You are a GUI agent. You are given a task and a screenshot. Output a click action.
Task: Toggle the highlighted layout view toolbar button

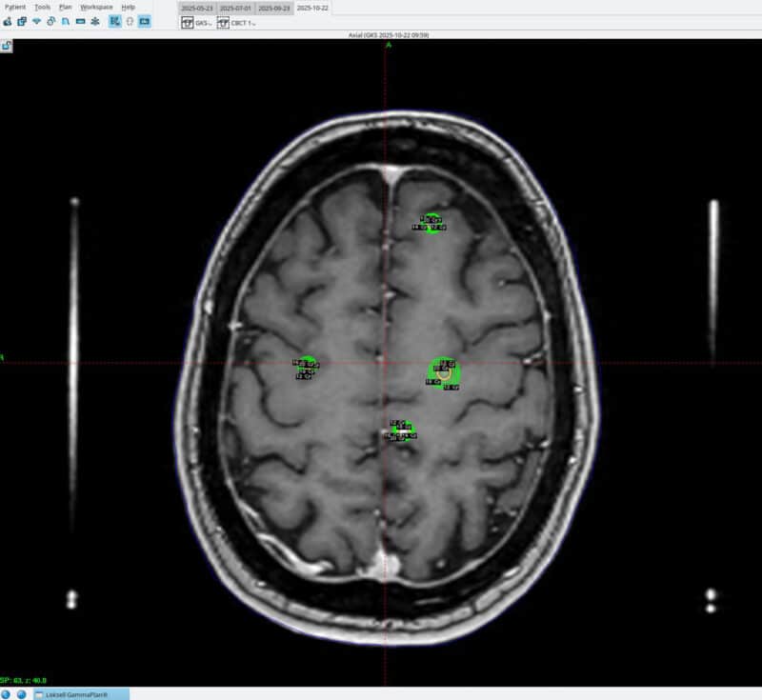point(114,21)
